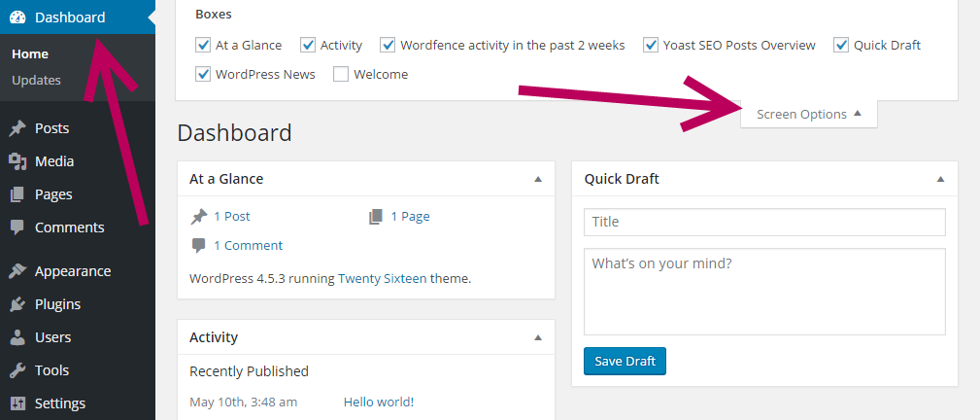980x420 pixels.
Task: Open Media via its camera-music icon
Action: [17, 161]
